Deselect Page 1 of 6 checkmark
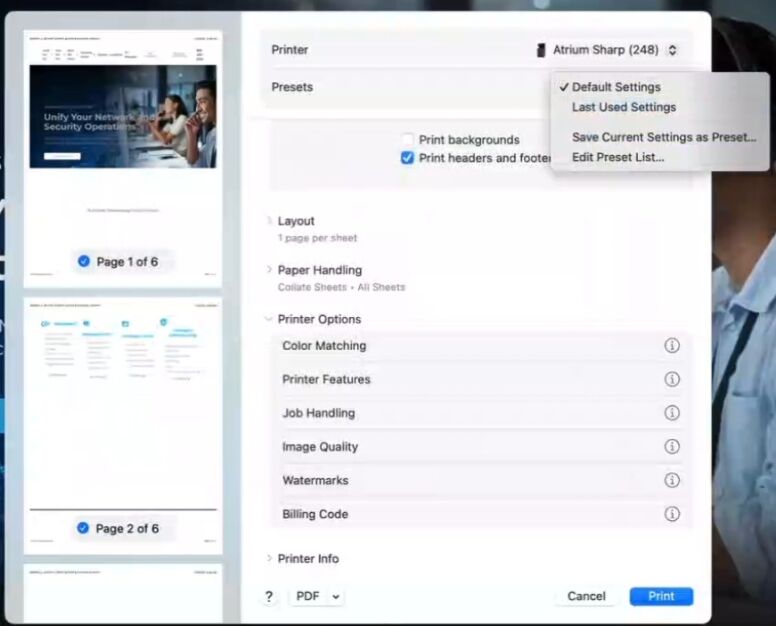Viewport: 776px width, 626px height. (84, 262)
